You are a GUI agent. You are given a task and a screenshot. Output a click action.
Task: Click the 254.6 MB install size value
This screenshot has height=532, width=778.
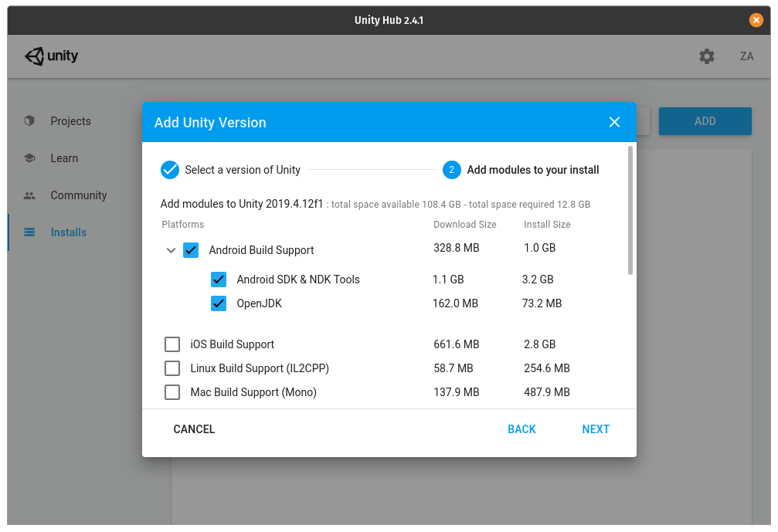(x=547, y=368)
